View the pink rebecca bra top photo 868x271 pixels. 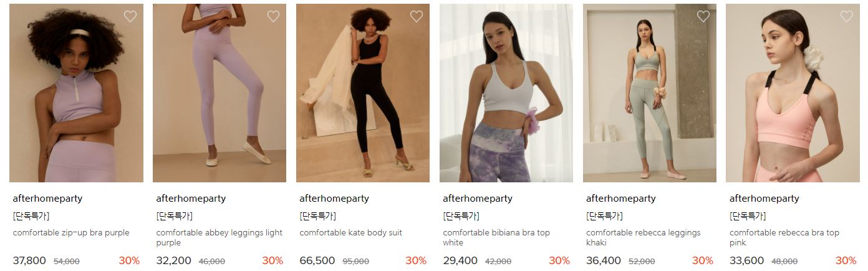793,93
